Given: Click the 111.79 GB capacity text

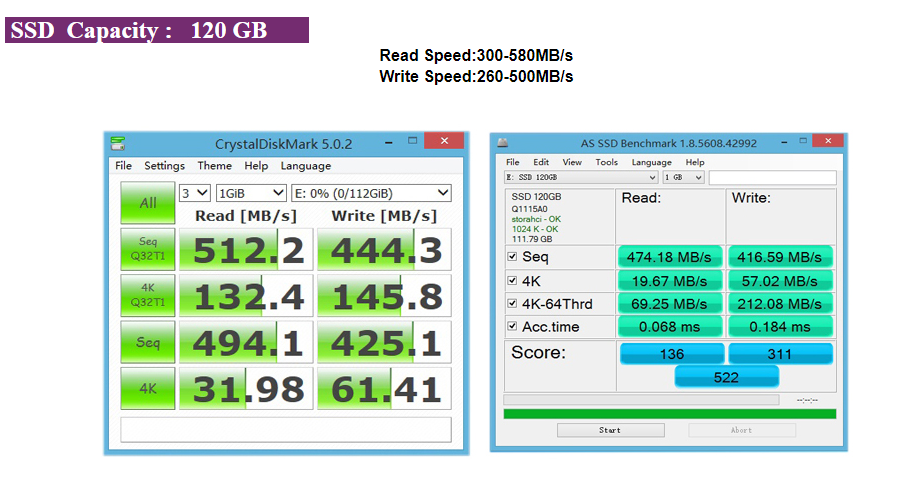Looking at the screenshot, I should click(x=532, y=239).
